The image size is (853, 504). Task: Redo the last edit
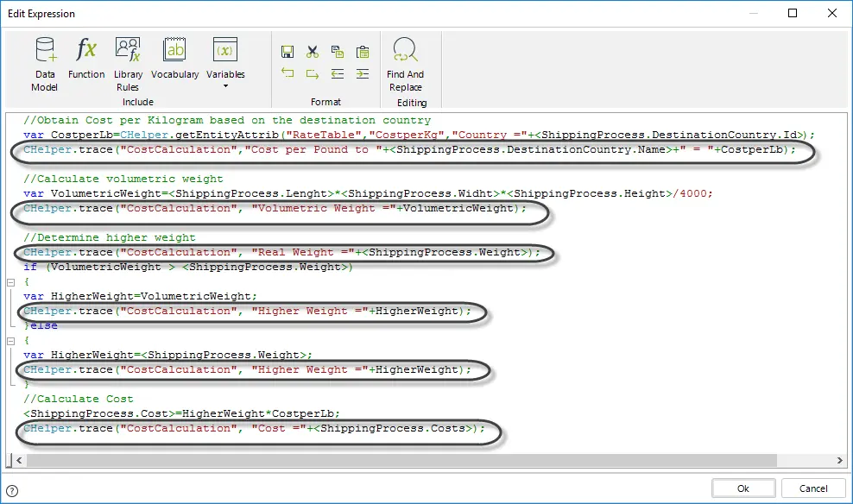[313, 73]
